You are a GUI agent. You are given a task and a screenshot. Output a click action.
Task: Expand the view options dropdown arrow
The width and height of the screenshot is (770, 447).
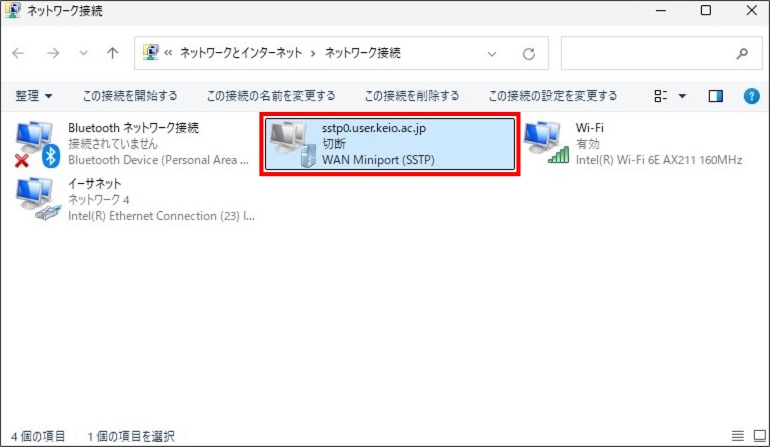(x=683, y=96)
